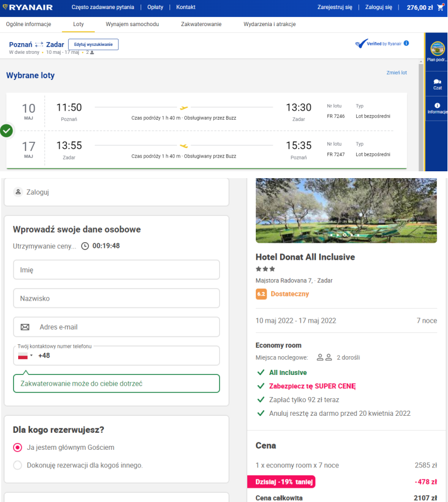Click the Zapłać tylko 92 zł teraz text
The image size is (448, 502).
pos(304,400)
